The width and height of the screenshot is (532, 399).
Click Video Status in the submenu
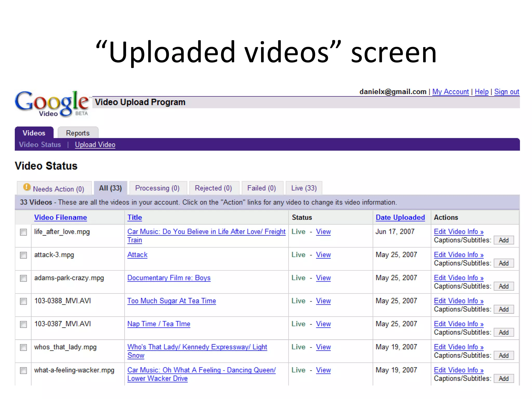tap(40, 145)
